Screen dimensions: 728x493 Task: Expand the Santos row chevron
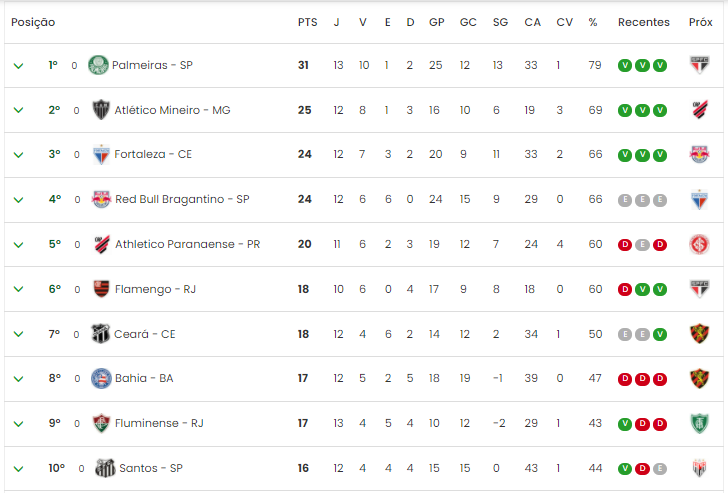coord(19,468)
